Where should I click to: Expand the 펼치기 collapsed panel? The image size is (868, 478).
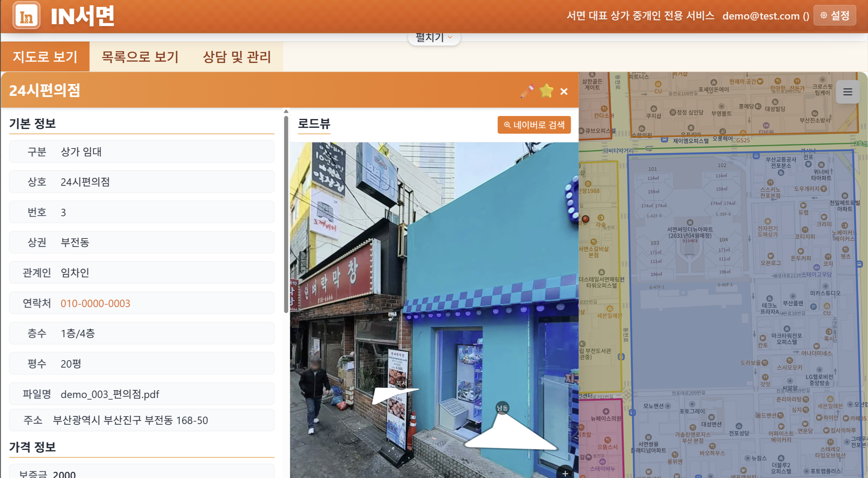coord(434,38)
